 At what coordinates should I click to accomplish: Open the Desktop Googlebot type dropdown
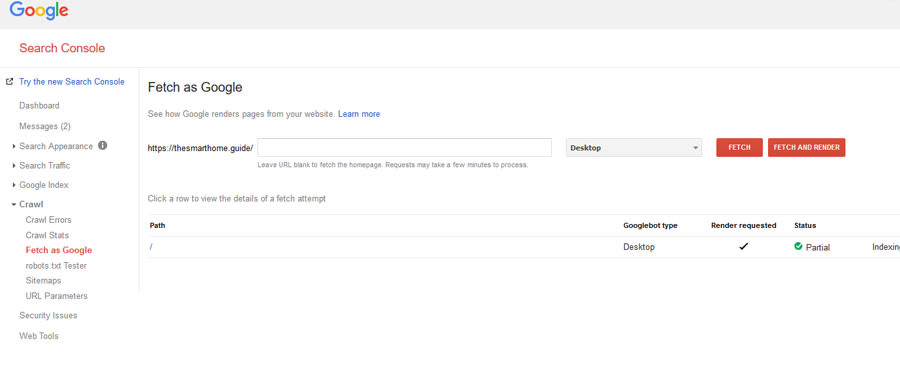click(634, 147)
